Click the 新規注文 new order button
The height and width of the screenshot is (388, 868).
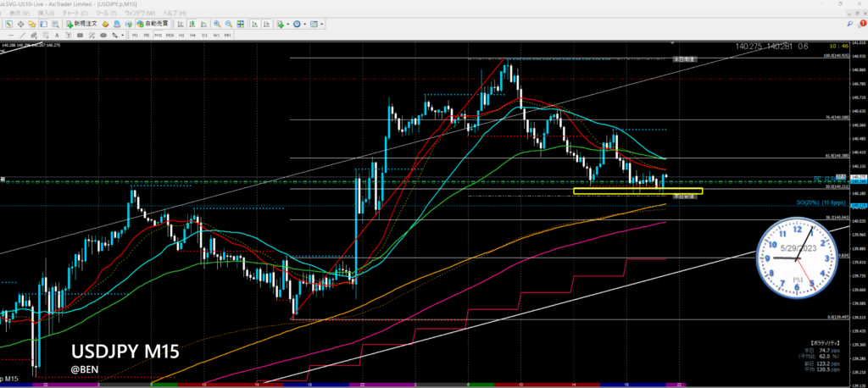(x=81, y=24)
